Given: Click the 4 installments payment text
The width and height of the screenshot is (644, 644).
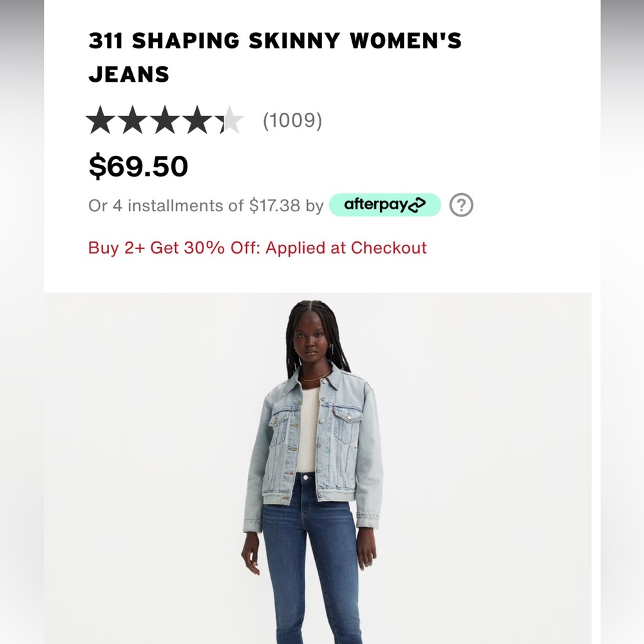Looking at the screenshot, I should [x=205, y=205].
